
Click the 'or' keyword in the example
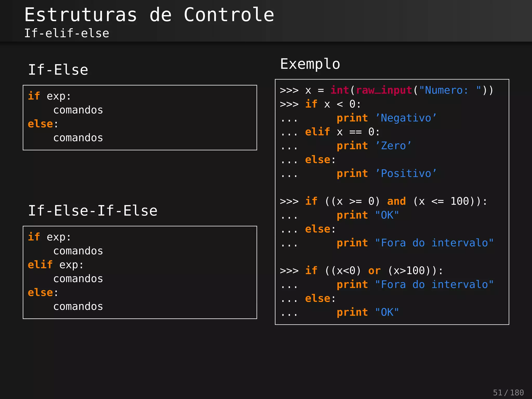(374, 271)
